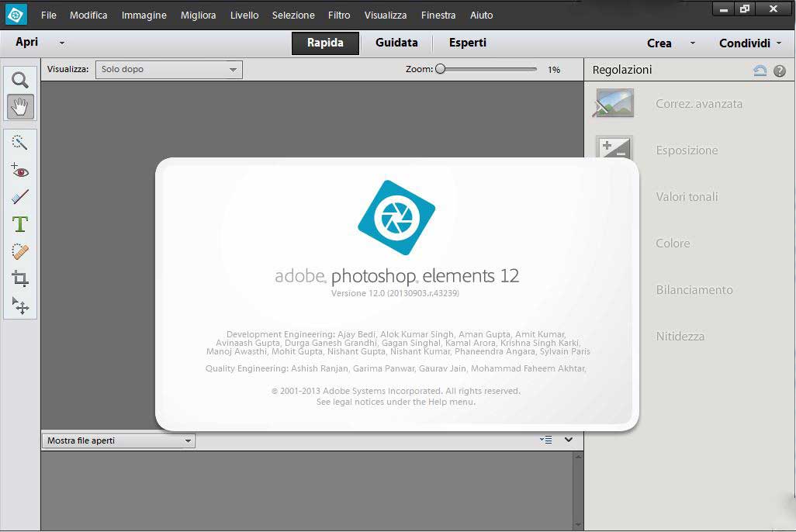Click the reset panel icon in Regolazioni
This screenshot has width=796, height=532.
[760, 71]
